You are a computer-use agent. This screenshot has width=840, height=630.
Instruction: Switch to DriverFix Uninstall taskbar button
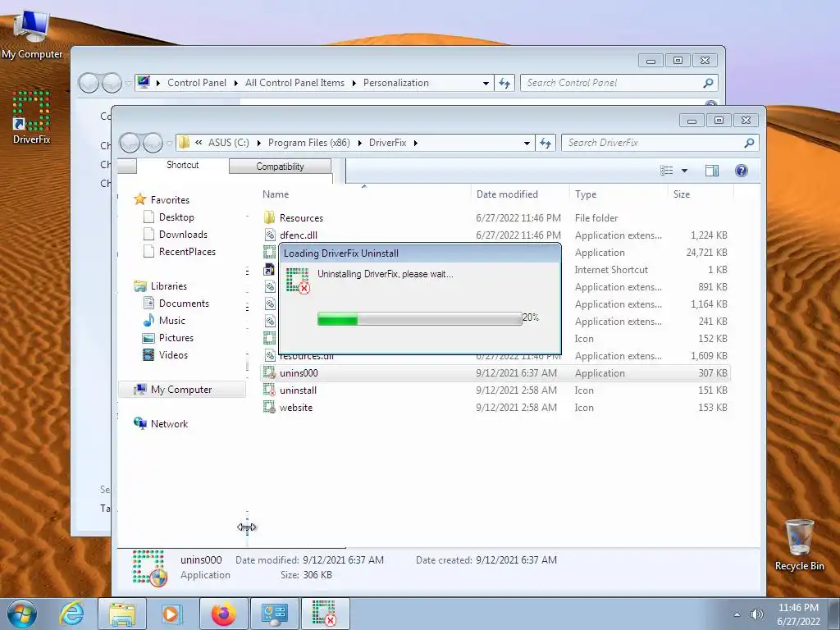325,614
